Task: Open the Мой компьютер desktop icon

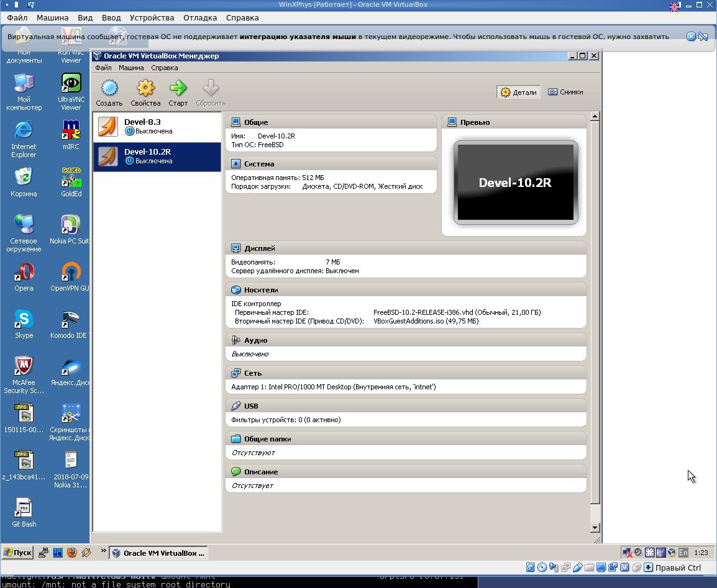Action: pos(24,92)
